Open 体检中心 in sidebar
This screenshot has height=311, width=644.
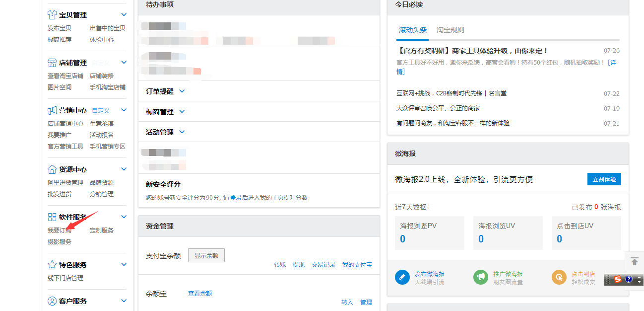[102, 40]
